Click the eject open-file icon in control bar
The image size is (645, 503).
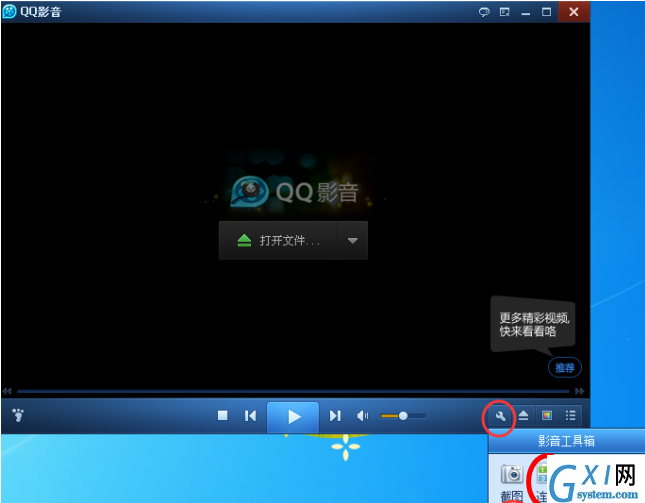[x=523, y=415]
